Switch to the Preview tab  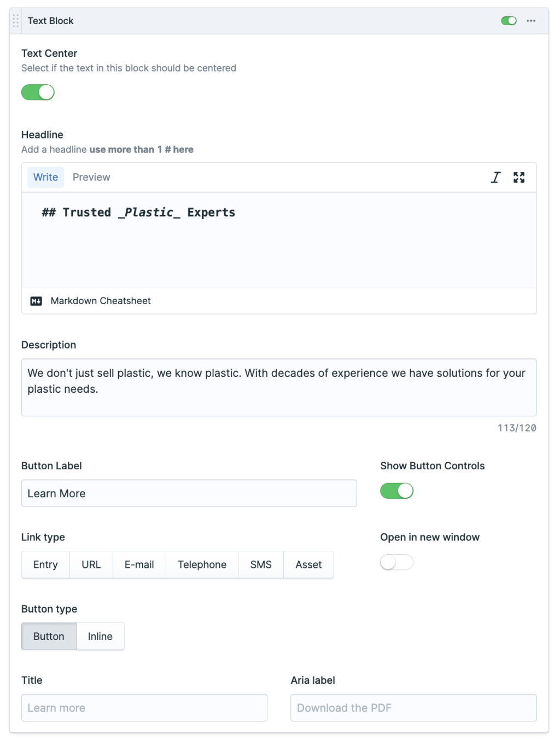click(x=91, y=177)
